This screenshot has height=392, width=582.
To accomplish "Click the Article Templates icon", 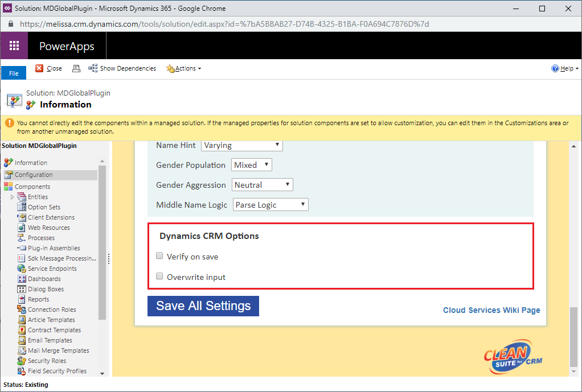I will pyautogui.click(x=22, y=320).
